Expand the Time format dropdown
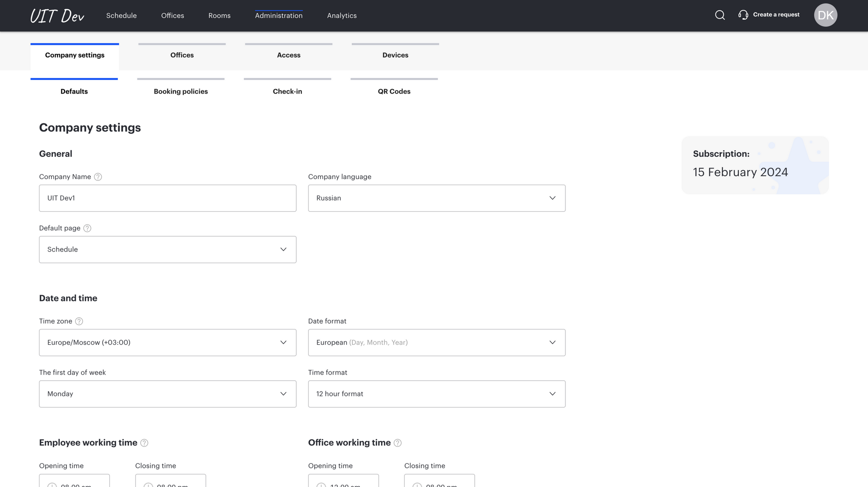 point(437,394)
